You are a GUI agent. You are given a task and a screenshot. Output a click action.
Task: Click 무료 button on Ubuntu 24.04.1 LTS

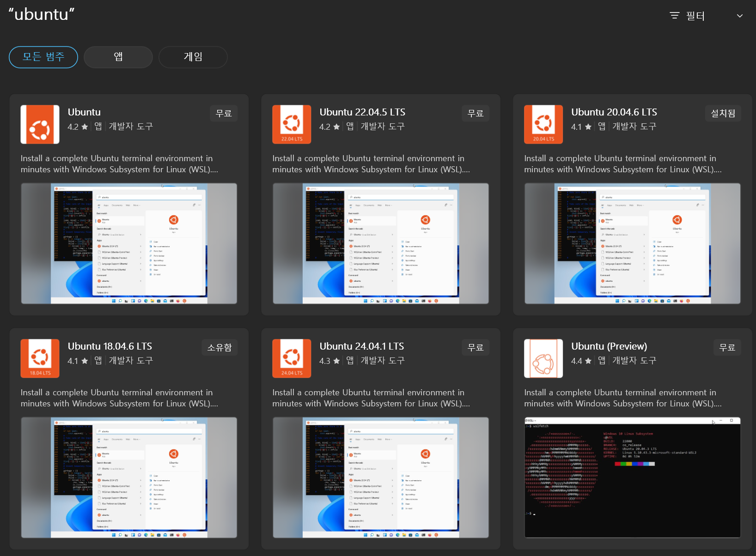point(476,347)
